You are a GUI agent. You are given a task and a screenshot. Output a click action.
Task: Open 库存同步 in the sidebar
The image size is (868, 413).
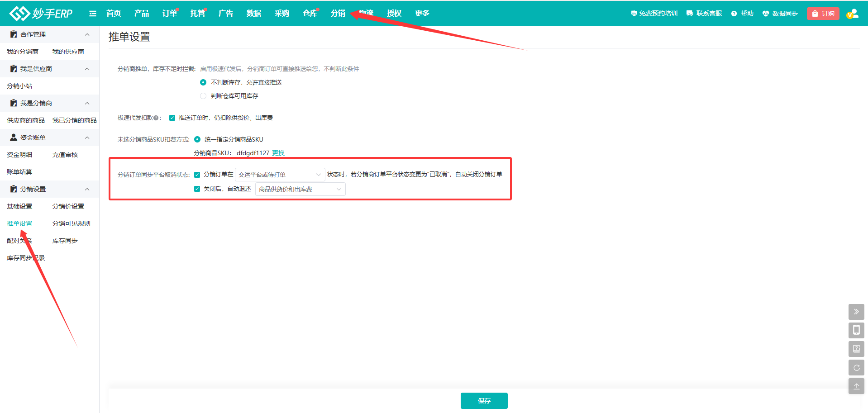coord(65,241)
